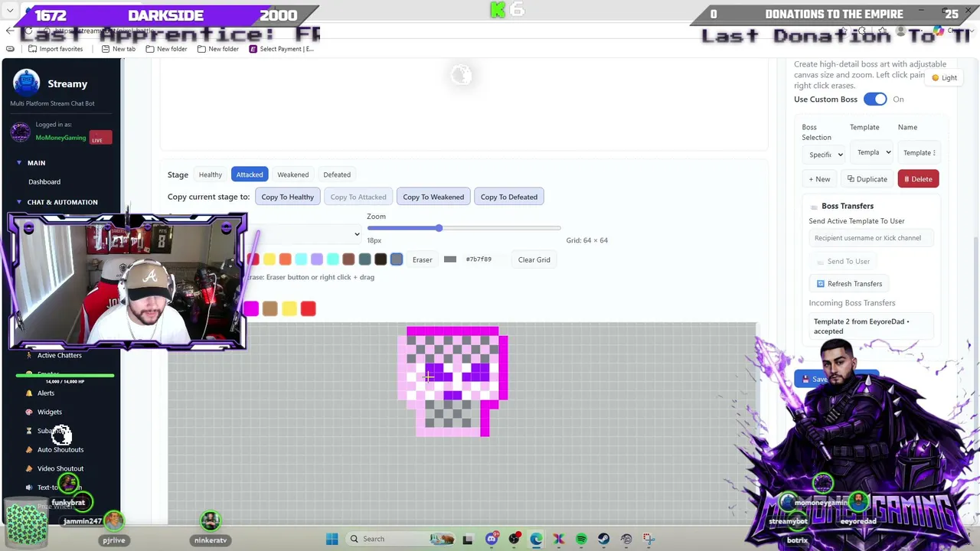Click the pixel skull on the canvas
Viewport: 980px width, 551px height.
(x=452, y=382)
